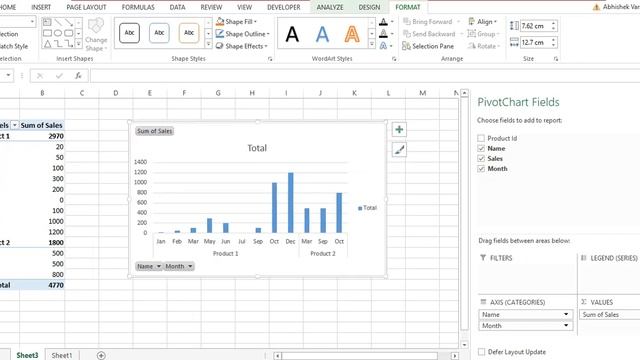The height and width of the screenshot is (360, 640).
Task: Open the Selection Pane
Action: [x=428, y=46]
